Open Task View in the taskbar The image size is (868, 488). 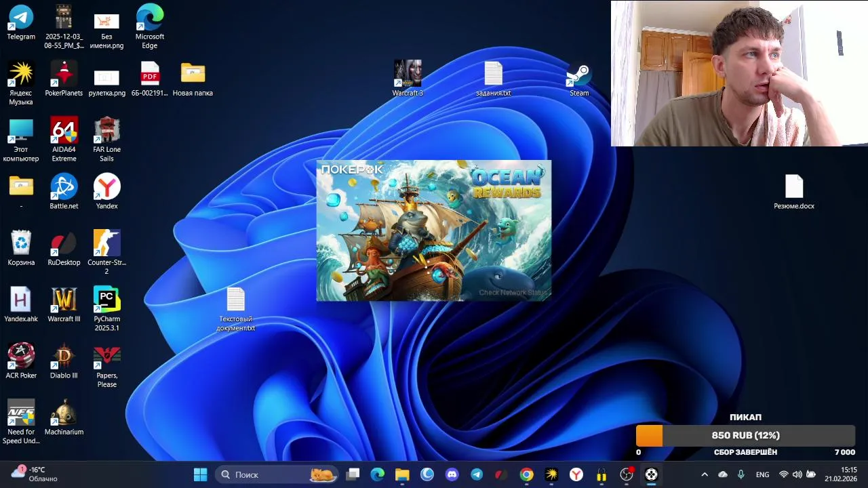point(353,474)
